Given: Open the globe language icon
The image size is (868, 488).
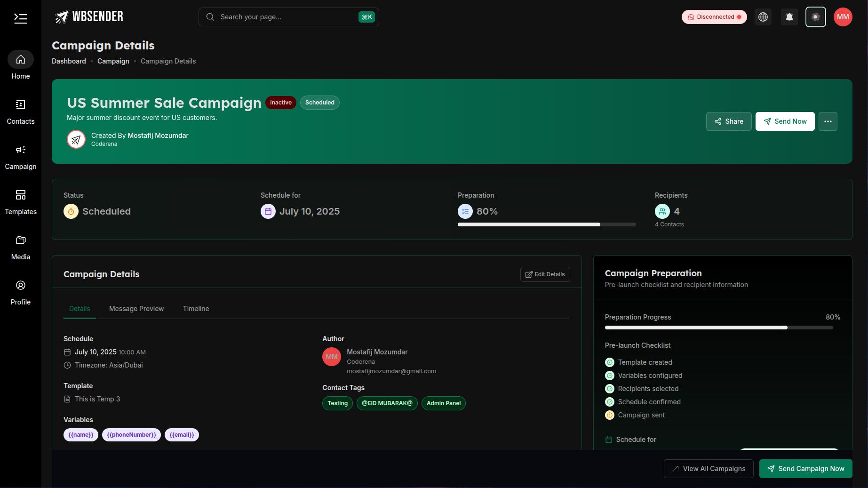Looking at the screenshot, I should [x=763, y=16].
